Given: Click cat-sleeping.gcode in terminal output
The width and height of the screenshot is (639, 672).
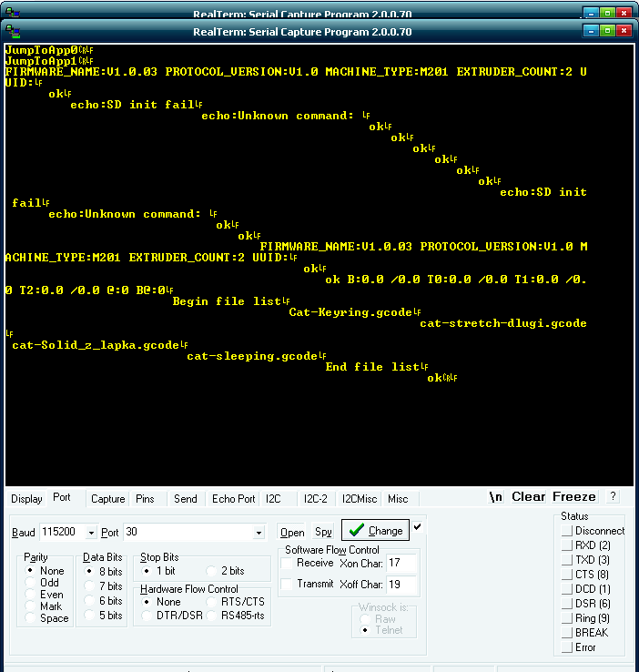Looking at the screenshot, I should click(252, 356).
